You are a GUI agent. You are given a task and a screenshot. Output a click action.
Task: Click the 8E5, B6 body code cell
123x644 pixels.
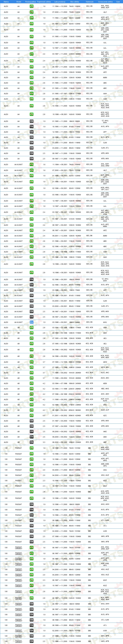(x=89, y=235)
